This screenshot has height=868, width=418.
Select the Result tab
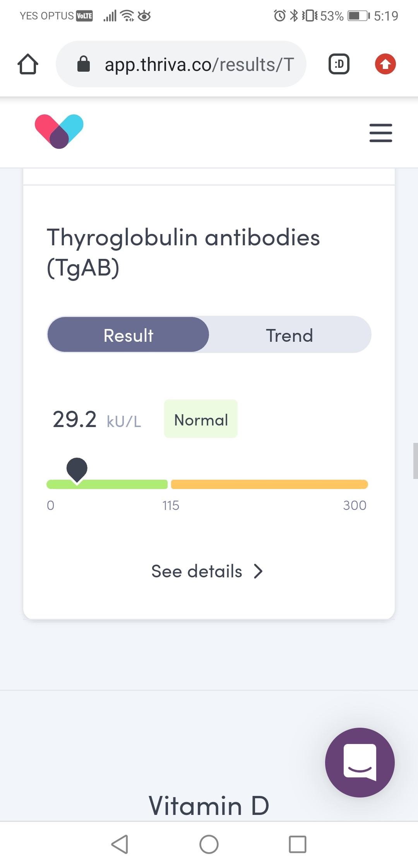pyautogui.click(x=128, y=335)
